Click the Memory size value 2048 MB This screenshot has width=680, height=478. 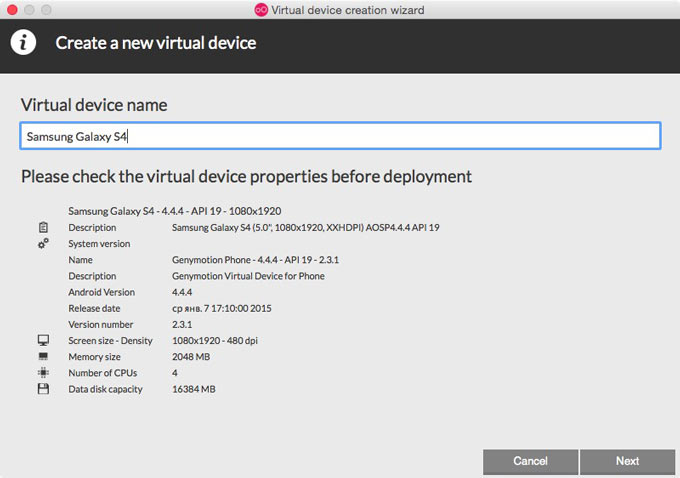[191, 357]
